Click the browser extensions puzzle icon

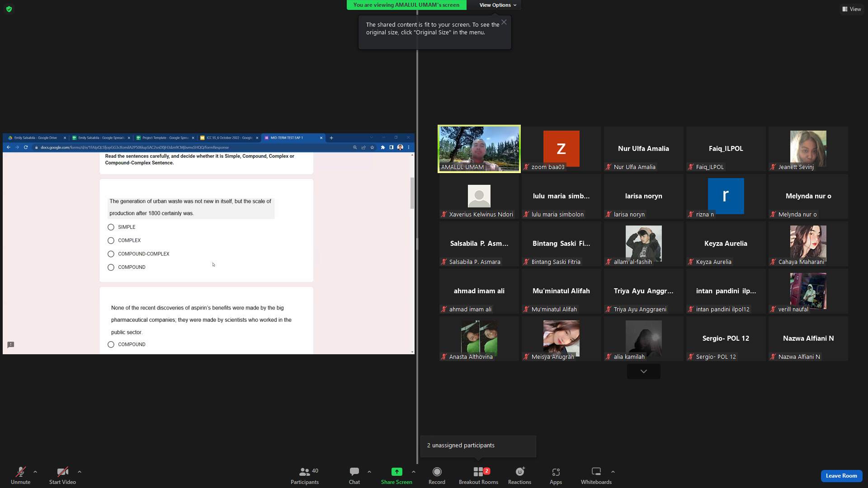[383, 147]
